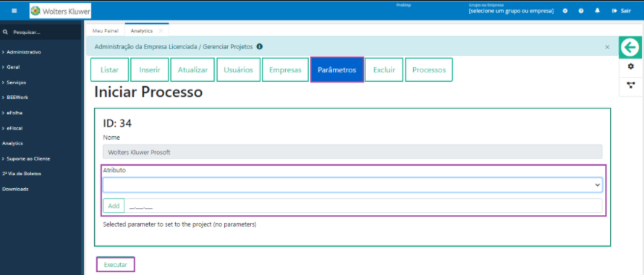Click the Iniciar Processo heading

click(x=148, y=92)
